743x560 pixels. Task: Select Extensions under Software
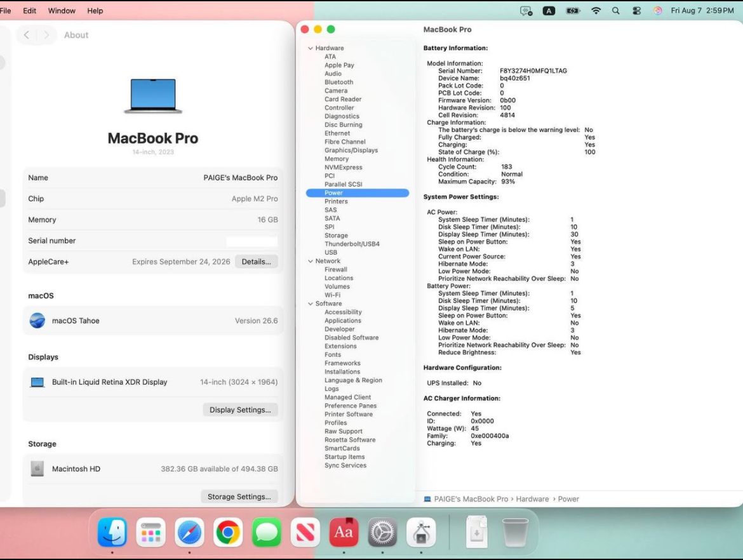[340, 346]
